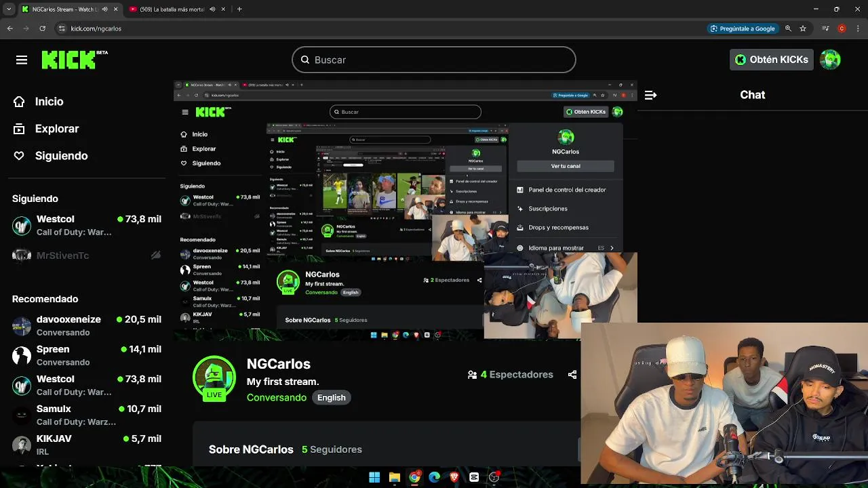Open the Kick profile avatar menu
This screenshot has width=868, height=488.
[830, 60]
